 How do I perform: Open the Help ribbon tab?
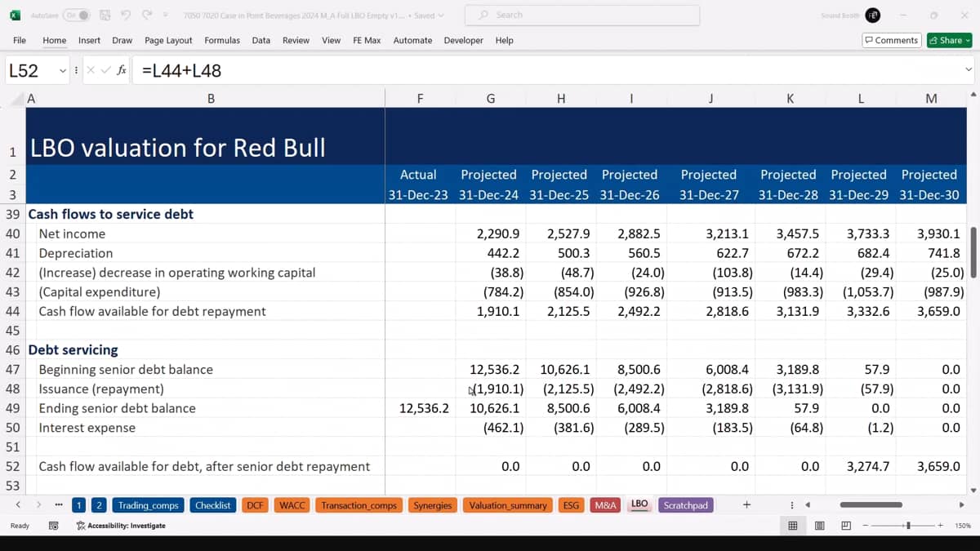coord(505,40)
